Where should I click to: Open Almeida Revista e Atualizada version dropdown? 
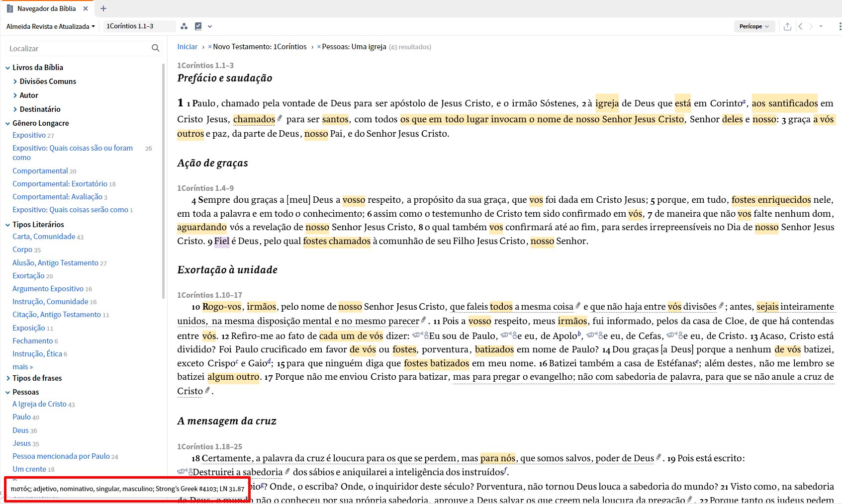coord(51,26)
